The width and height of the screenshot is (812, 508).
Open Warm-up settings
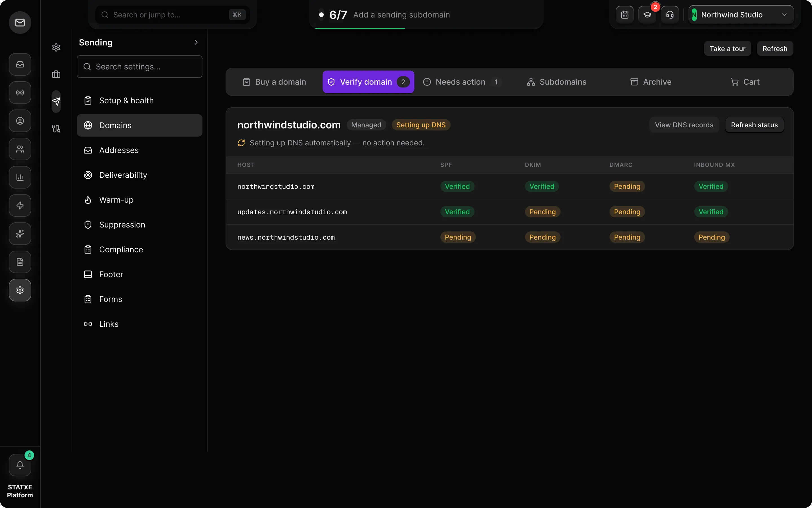(140, 200)
